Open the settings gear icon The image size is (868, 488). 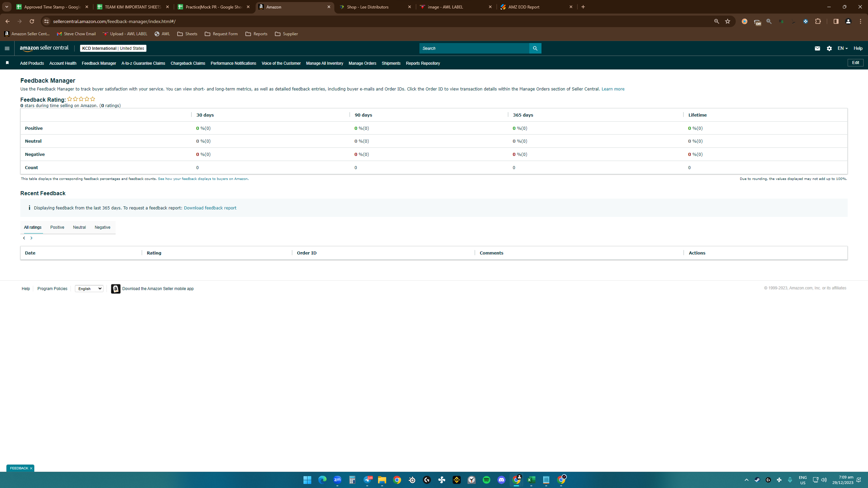tap(829, 48)
